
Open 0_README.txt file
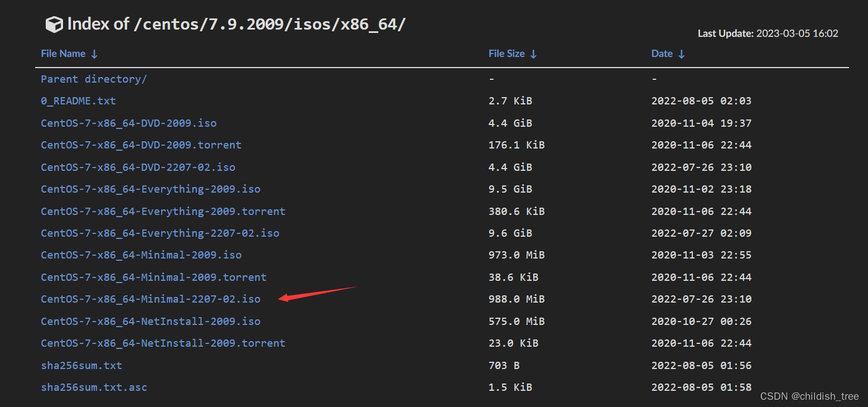(x=78, y=101)
